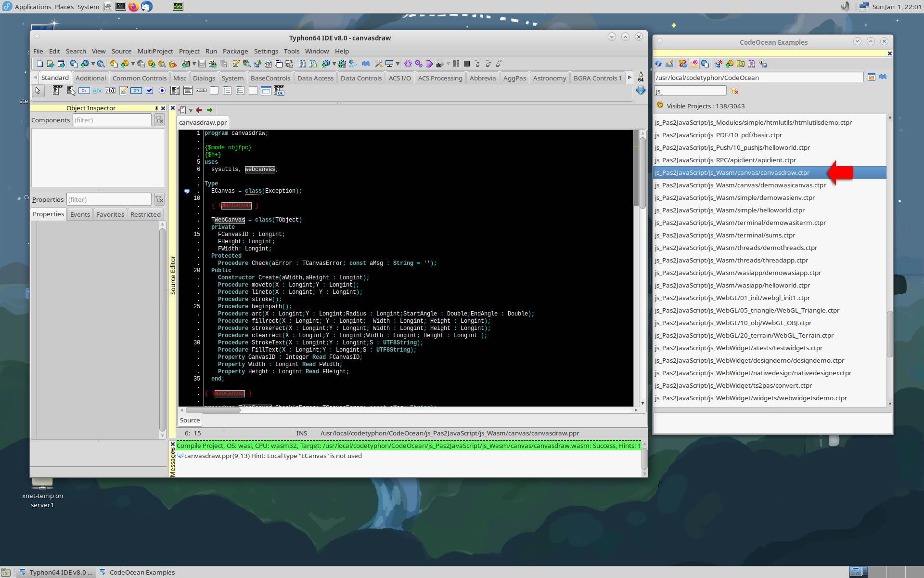Click the blue down arrow right of the palette

pyautogui.click(x=641, y=90)
